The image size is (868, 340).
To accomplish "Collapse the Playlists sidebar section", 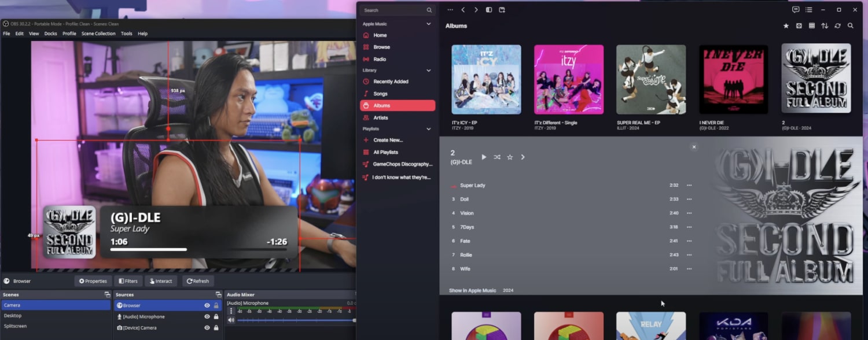I will (x=429, y=129).
